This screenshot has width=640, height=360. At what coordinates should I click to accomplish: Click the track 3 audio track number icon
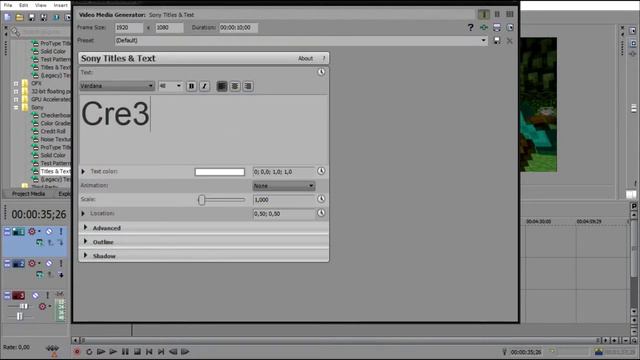[18, 295]
